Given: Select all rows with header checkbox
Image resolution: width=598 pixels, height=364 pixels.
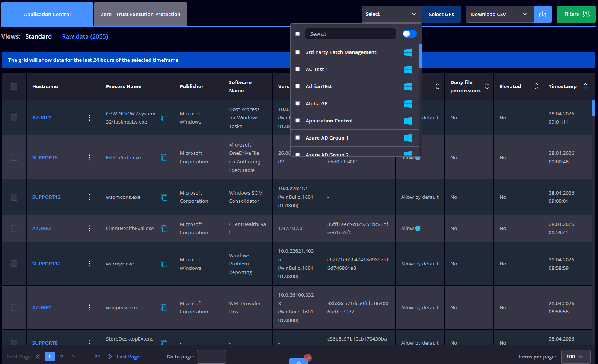Looking at the screenshot, I should click(14, 86).
